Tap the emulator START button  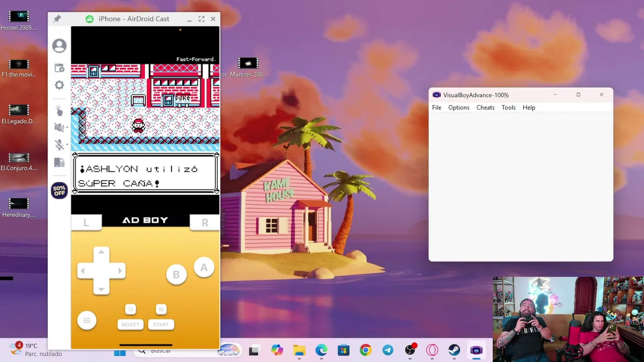[161, 324]
